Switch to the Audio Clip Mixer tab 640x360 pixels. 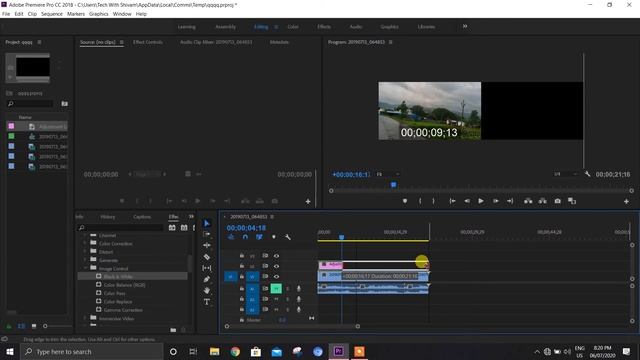216,42
